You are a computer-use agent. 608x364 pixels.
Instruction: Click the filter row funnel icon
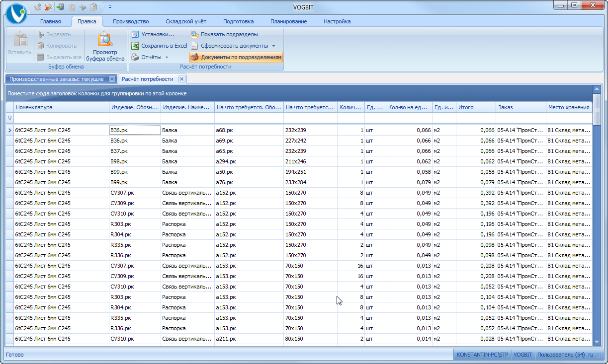coord(9,118)
